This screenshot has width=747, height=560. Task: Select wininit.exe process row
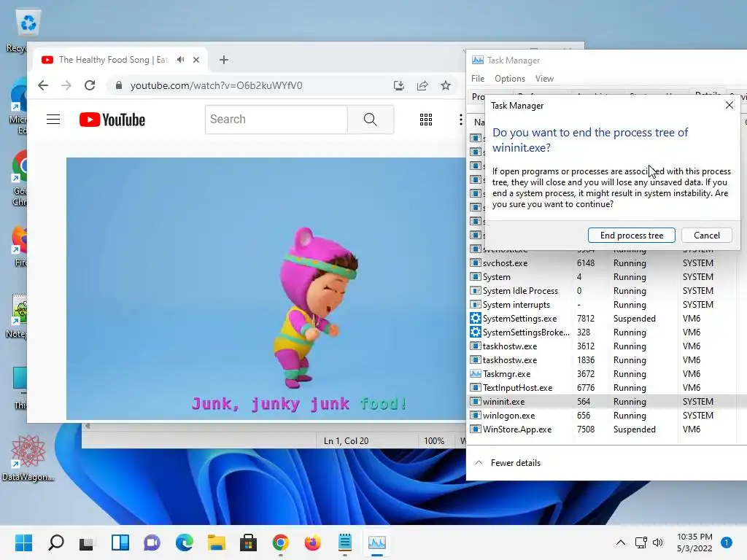pos(606,402)
